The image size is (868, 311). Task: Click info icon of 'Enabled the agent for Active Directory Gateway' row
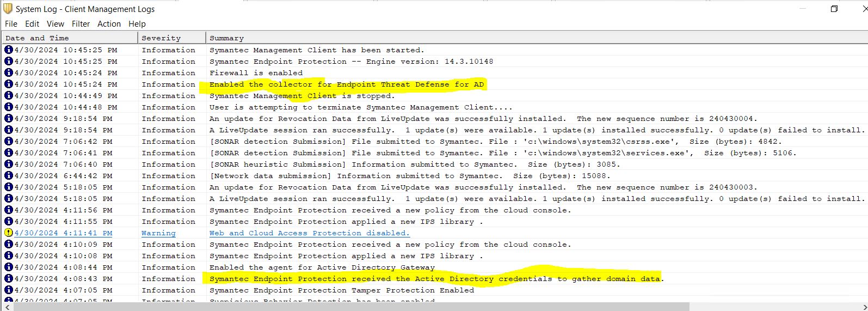[8, 267]
